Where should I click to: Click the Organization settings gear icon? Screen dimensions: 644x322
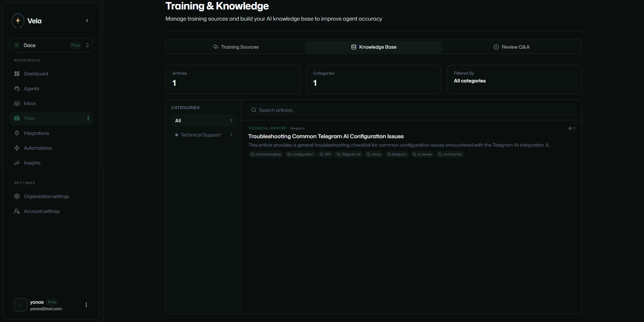click(17, 196)
